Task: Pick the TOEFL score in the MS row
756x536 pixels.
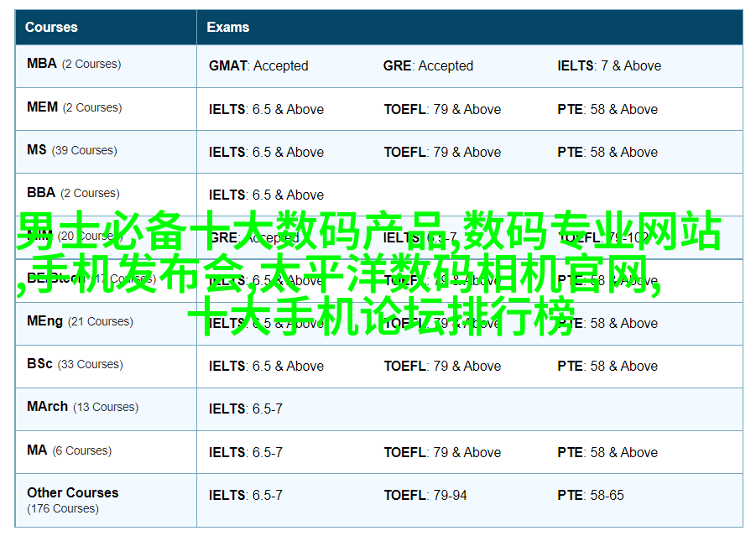Action: [442, 153]
